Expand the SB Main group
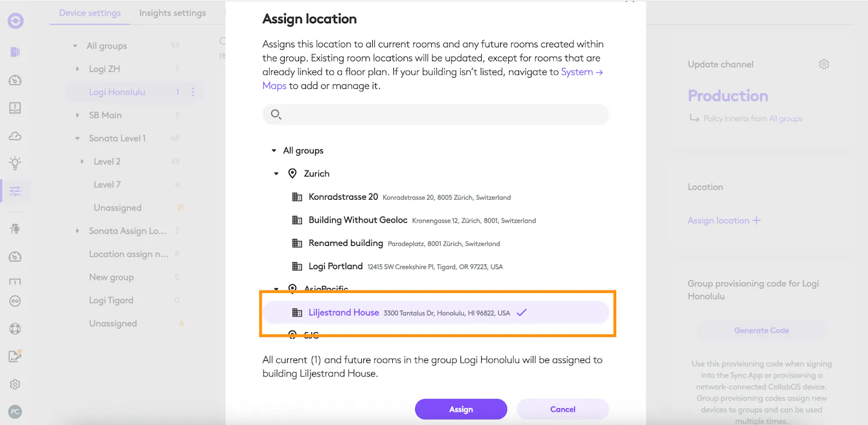The height and width of the screenshot is (425, 868). point(77,115)
